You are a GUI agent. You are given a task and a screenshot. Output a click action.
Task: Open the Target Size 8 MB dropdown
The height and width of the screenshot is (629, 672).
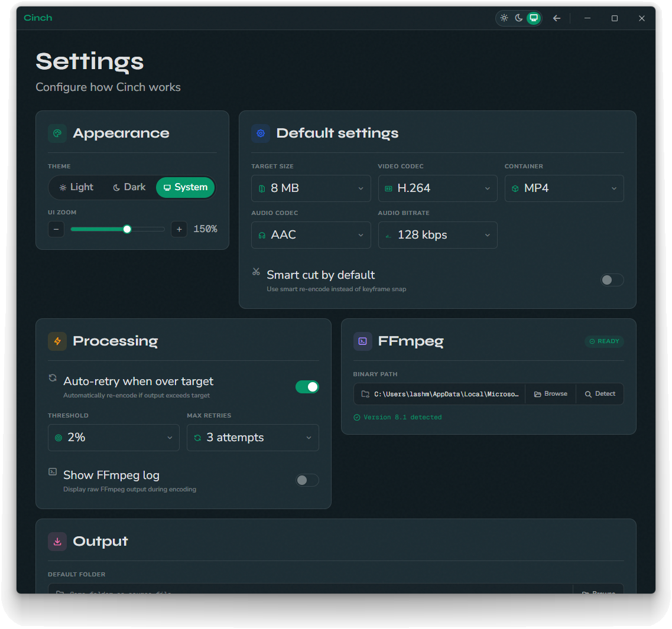[x=311, y=188]
